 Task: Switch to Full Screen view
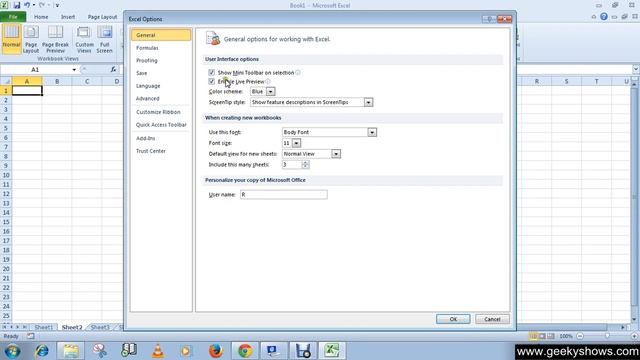click(104, 39)
